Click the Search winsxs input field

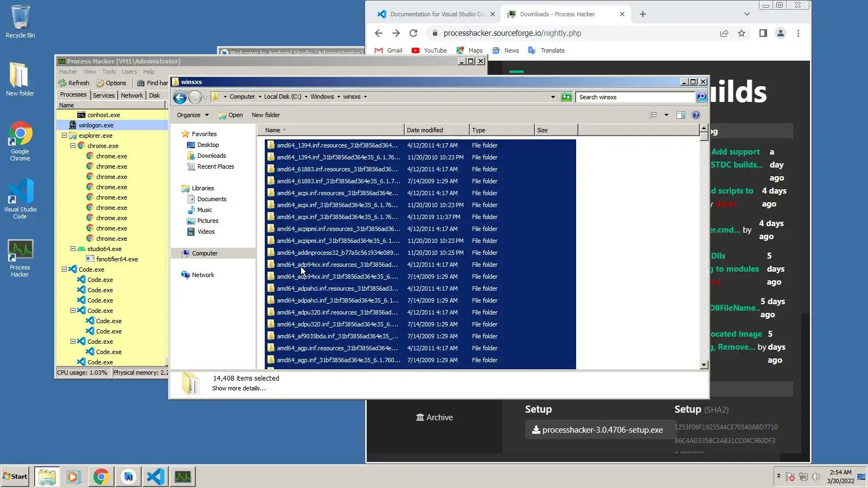636,97
